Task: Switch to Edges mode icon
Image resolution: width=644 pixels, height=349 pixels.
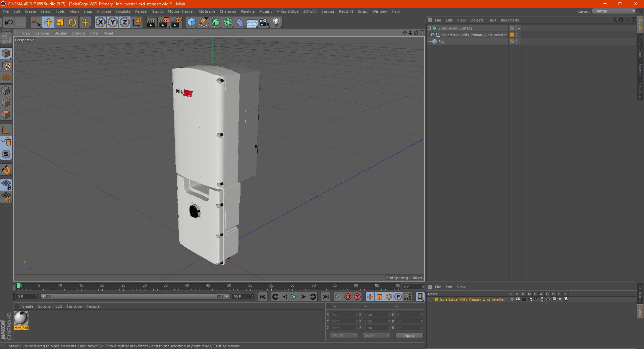Action: click(6, 102)
